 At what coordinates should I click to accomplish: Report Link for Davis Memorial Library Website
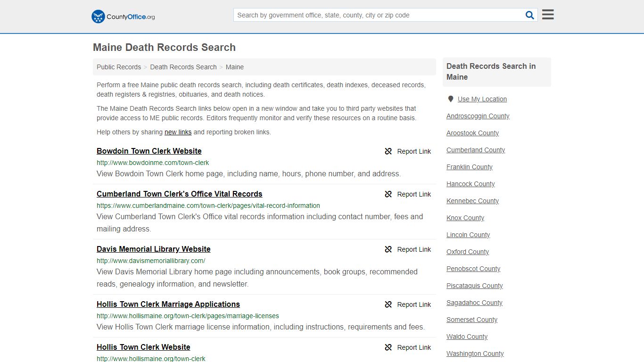coord(414,249)
